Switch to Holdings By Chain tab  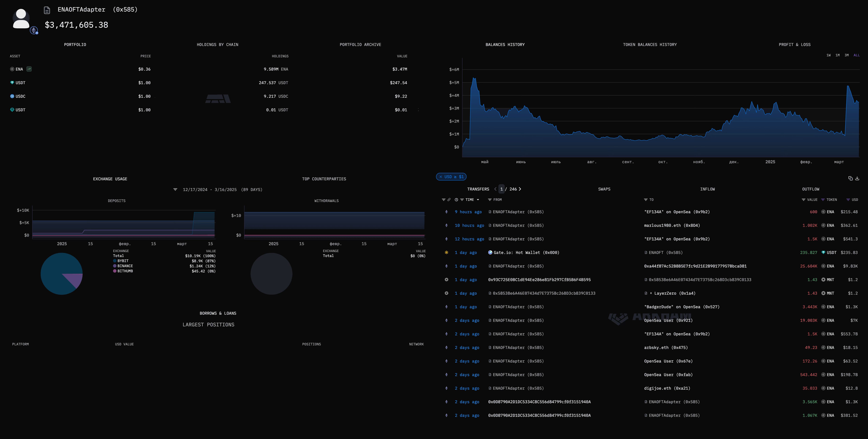217,44
